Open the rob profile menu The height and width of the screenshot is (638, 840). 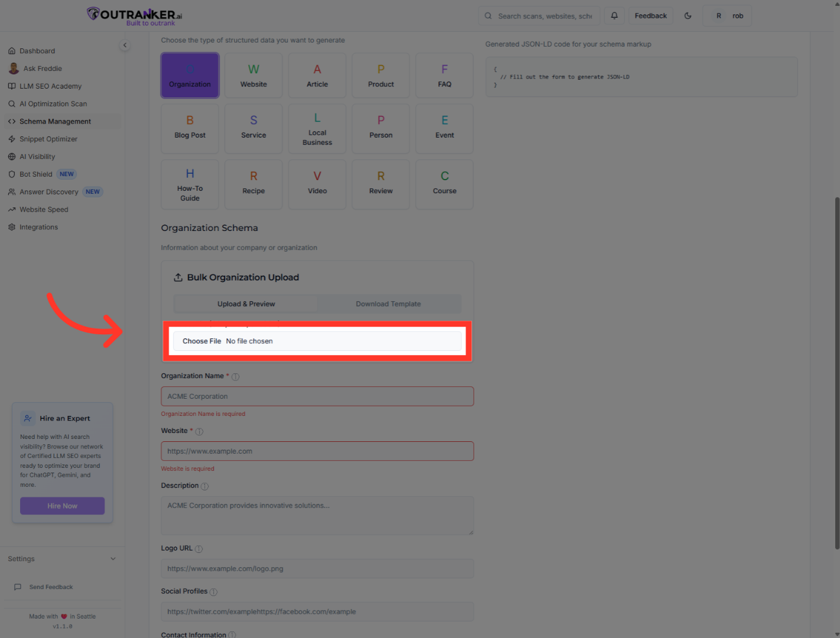pos(727,15)
